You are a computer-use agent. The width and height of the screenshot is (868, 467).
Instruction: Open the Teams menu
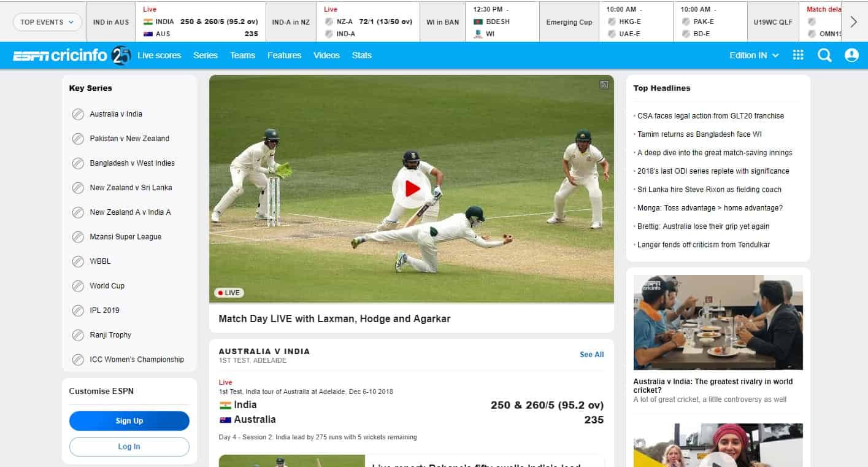[x=243, y=55]
